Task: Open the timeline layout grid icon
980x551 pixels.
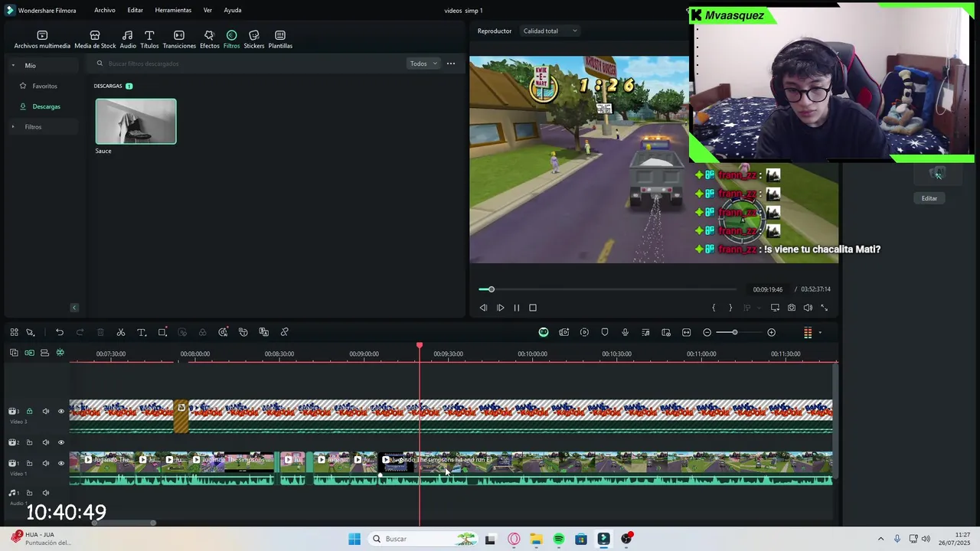Action: [x=14, y=332]
